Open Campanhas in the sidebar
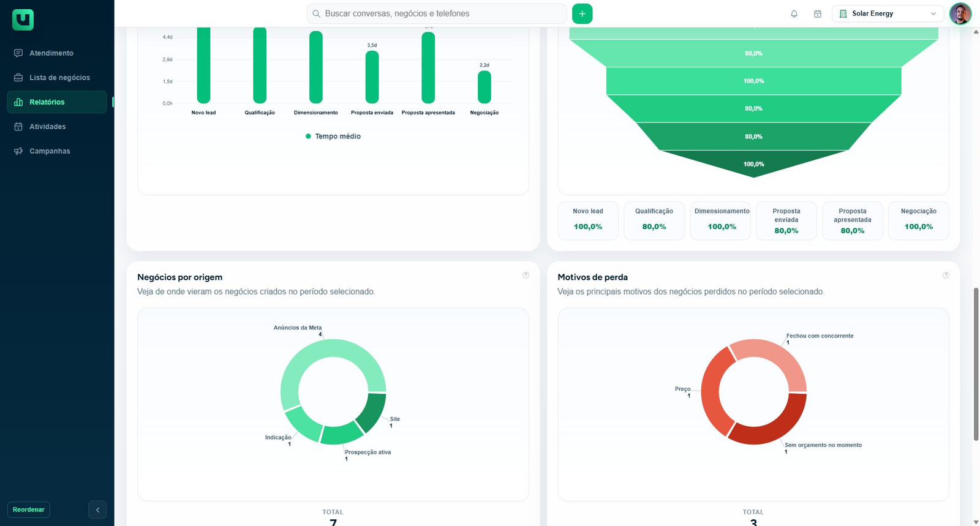The width and height of the screenshot is (980, 526). click(57, 151)
